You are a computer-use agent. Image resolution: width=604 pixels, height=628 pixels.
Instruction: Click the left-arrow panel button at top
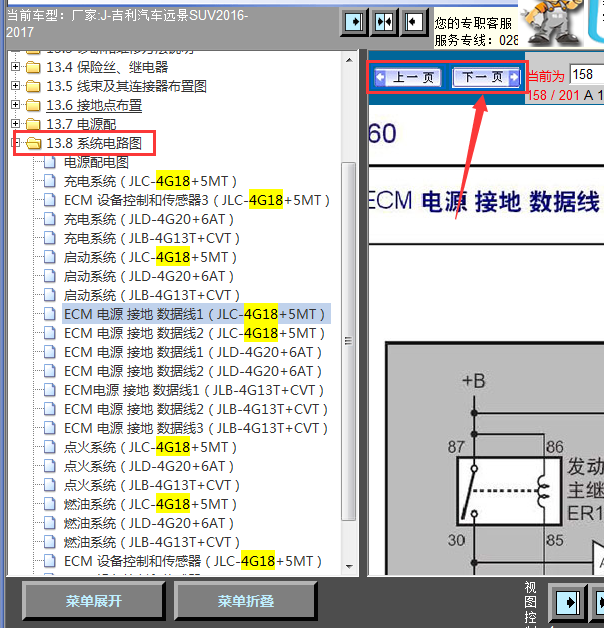414,22
